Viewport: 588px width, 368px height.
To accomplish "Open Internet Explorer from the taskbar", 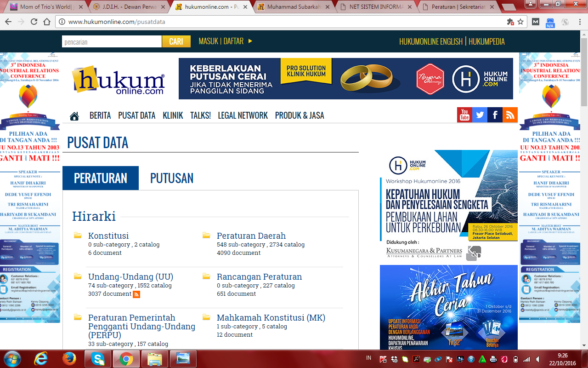I will (41, 359).
